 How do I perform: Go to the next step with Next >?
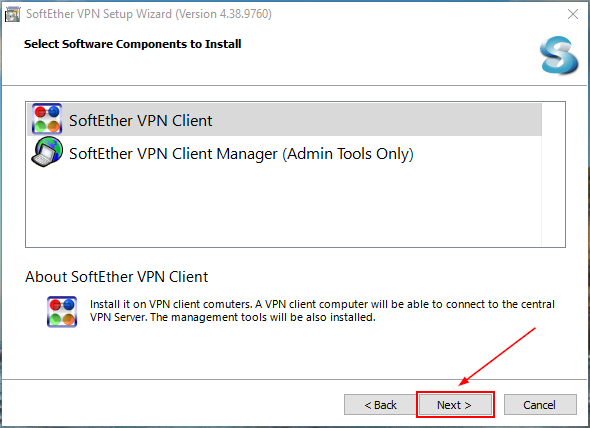click(455, 405)
